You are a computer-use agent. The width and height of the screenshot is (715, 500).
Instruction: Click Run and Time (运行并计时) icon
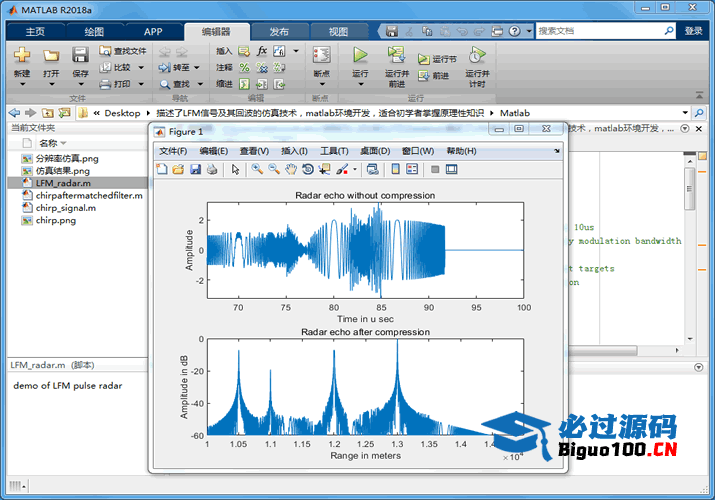477,55
